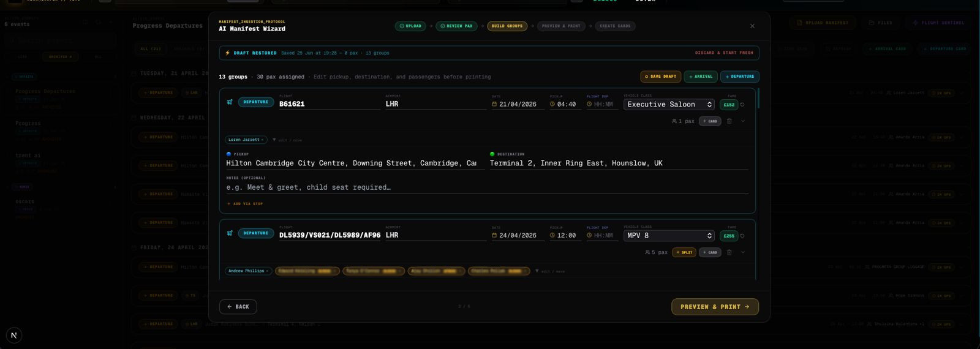This screenshot has width=980, height=349.
Task: Click Files button in background page
Action: (x=881, y=23)
